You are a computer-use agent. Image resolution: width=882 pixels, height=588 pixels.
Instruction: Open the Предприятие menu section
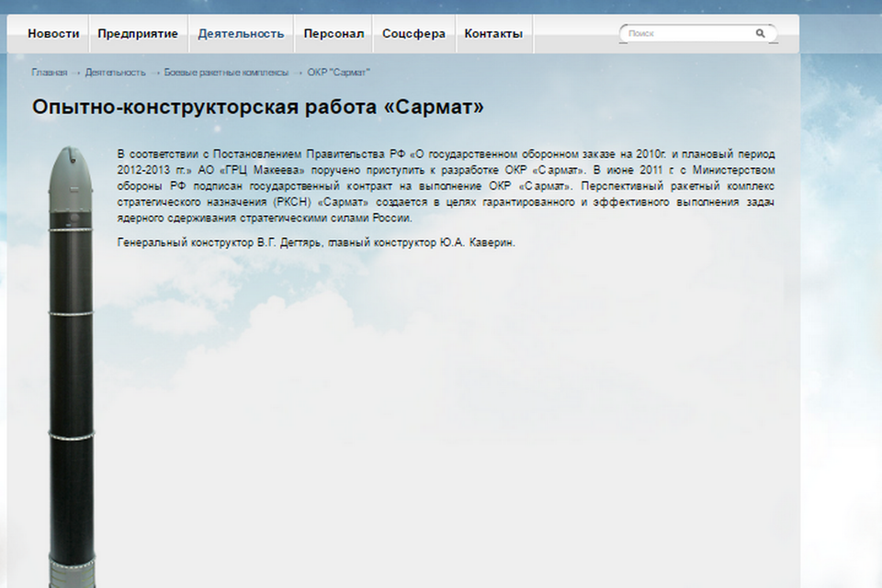point(138,34)
